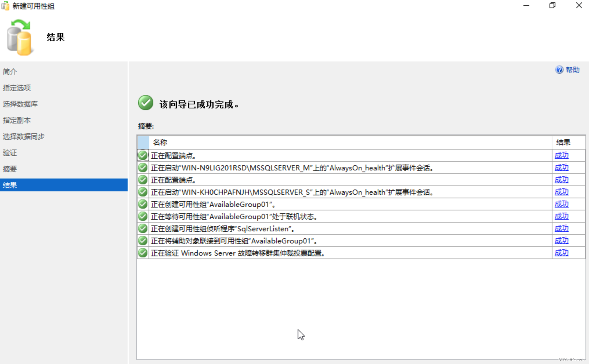Click the check icon beside the SqlServerListen listener row

(x=143, y=229)
